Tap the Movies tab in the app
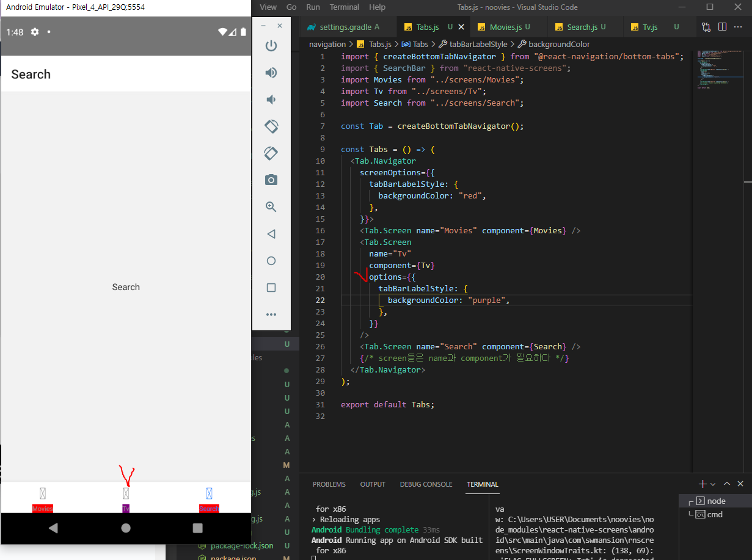This screenshot has width=752, height=560. 43,499
